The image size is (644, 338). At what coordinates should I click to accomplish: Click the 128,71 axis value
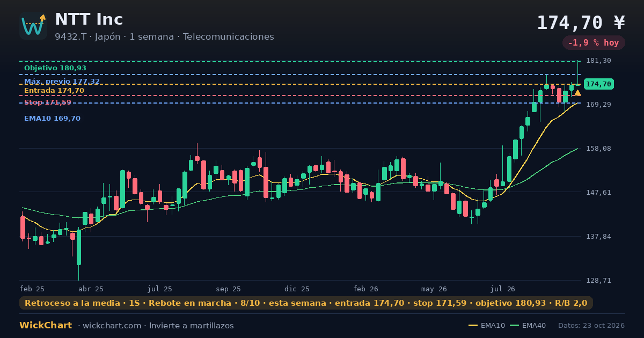pyautogui.click(x=598, y=281)
